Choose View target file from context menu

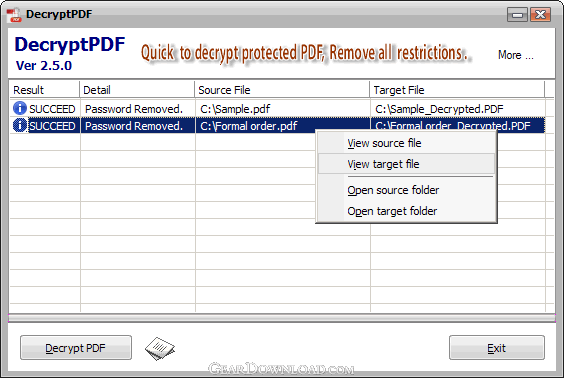(406, 164)
